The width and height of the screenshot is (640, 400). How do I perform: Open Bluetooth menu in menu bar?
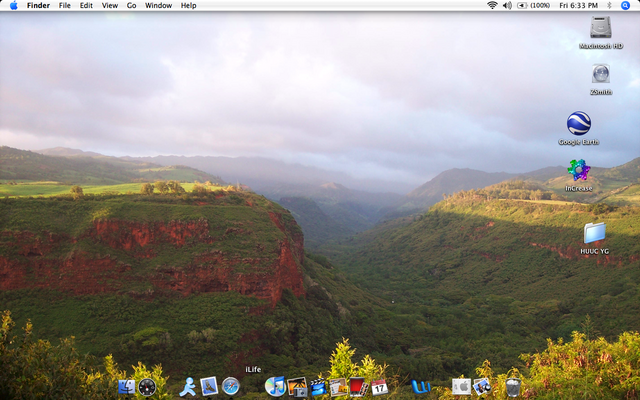609,5
